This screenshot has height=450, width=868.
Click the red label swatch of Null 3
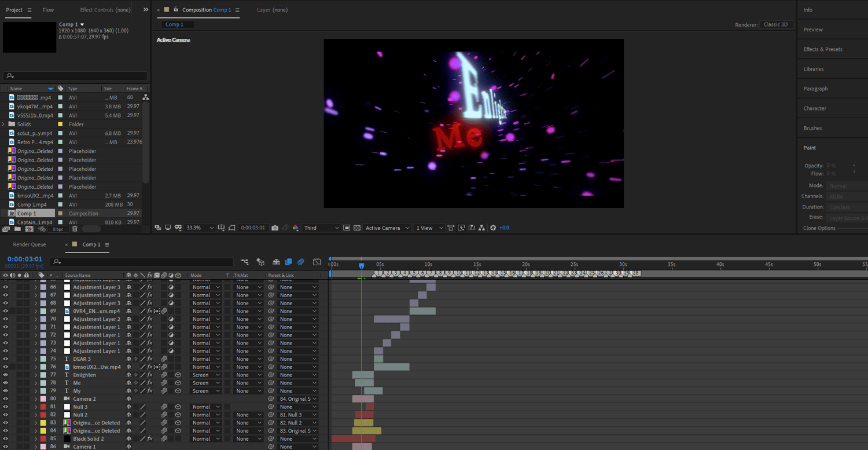coord(43,407)
